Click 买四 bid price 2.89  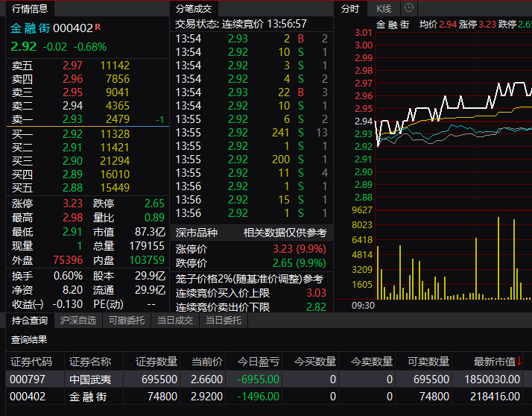point(72,174)
